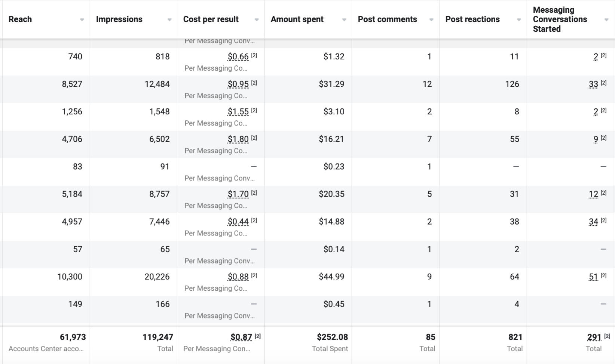Image resolution: width=615 pixels, height=364 pixels.
Task: Expand the Messaging Conversations Started column arrow
Action: (x=606, y=20)
